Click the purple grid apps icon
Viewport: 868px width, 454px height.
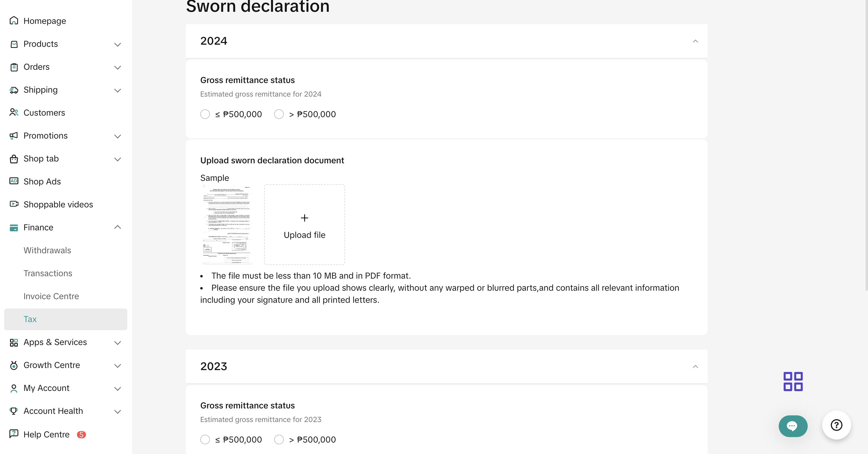(x=793, y=382)
